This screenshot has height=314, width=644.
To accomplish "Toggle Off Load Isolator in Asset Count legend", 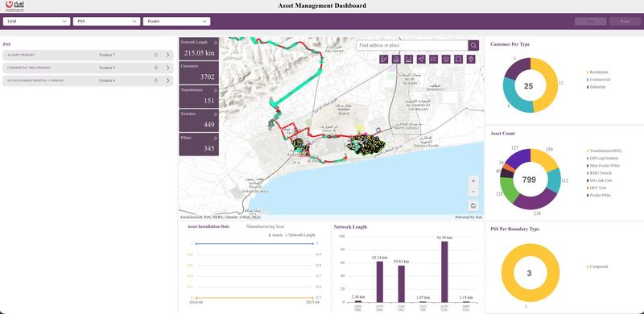I will coord(602,159).
